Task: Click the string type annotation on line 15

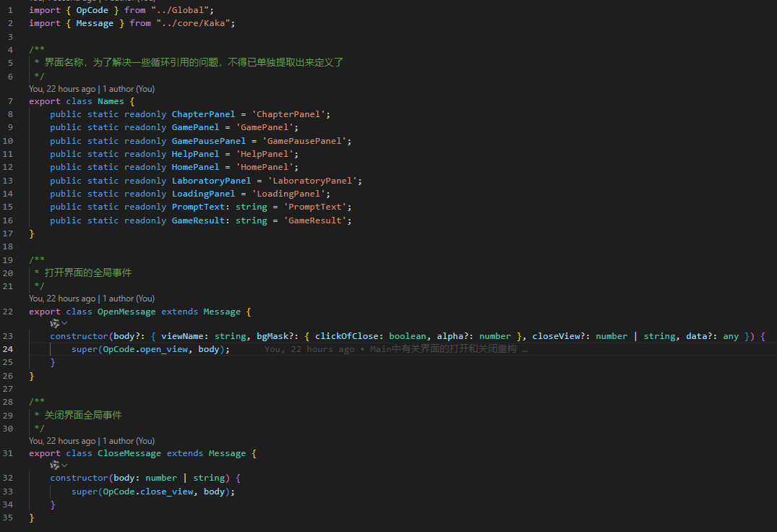Action: pos(252,207)
